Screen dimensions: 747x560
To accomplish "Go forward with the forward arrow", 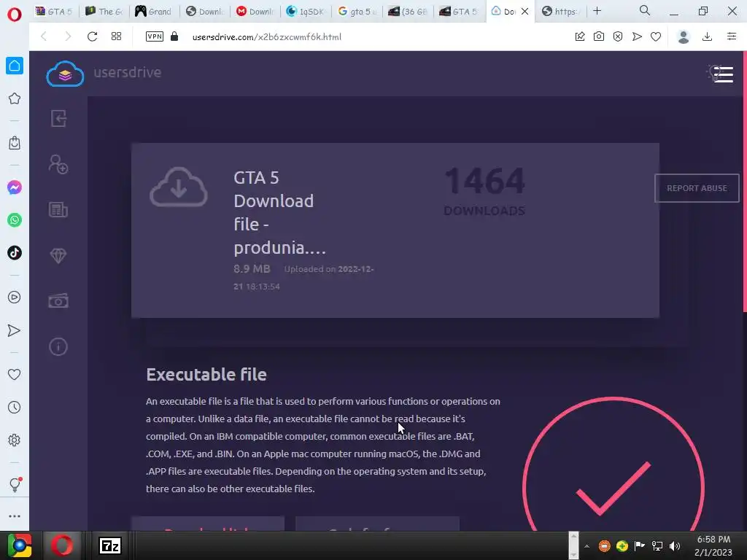I will 68,36.
